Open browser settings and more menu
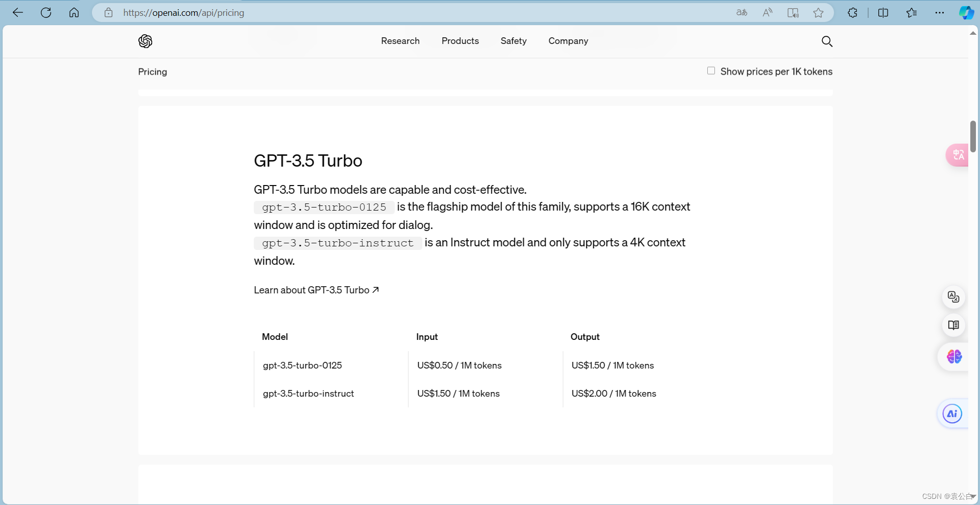 click(940, 13)
